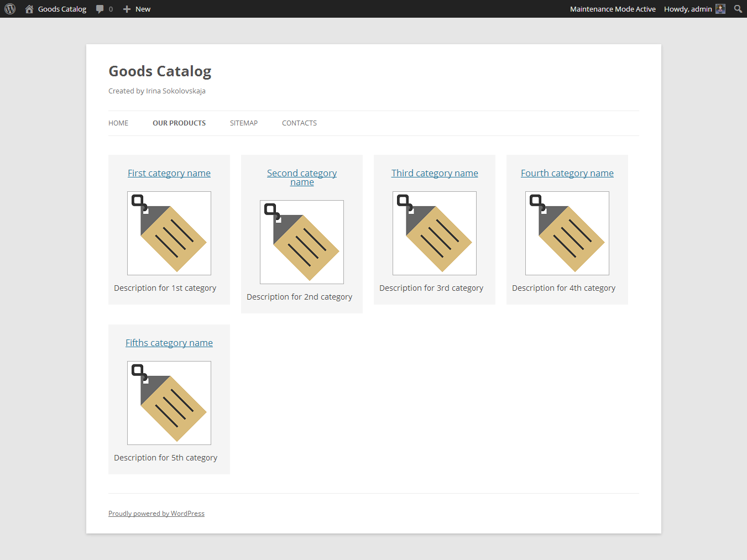Click the search magnifier icon
This screenshot has height=560, width=747.
coord(738,9)
